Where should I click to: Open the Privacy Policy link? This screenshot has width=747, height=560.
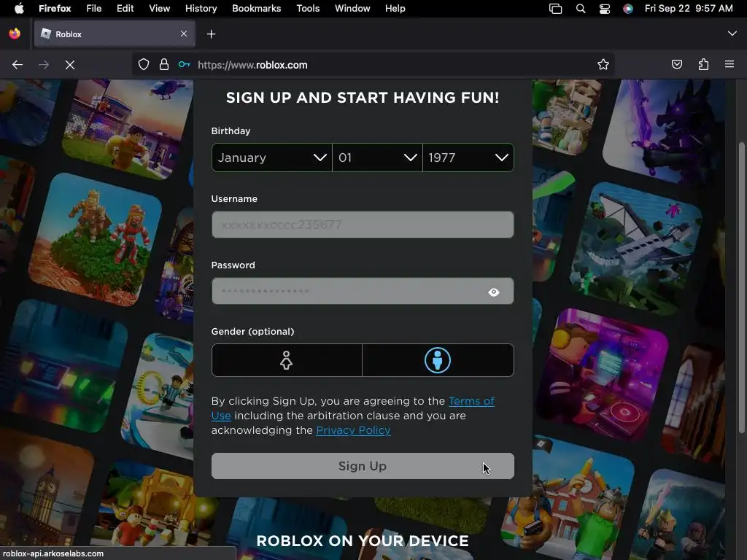(x=354, y=430)
